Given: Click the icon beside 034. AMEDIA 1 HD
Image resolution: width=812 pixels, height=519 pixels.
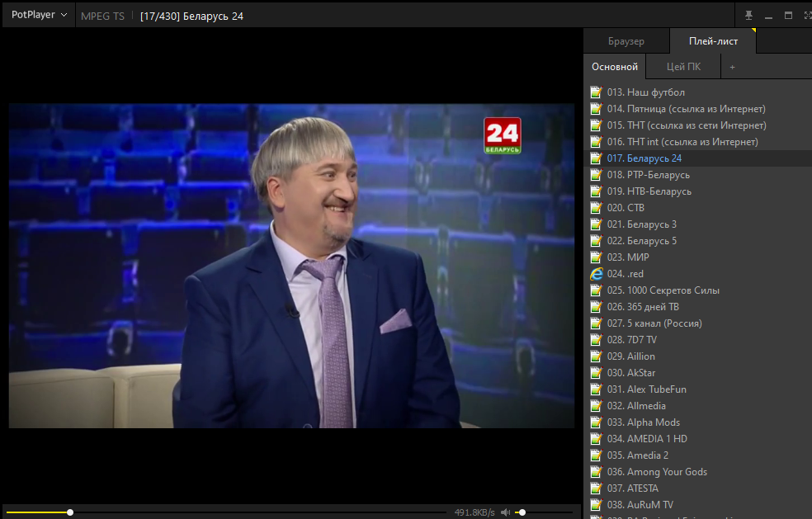Looking at the screenshot, I should (x=597, y=439).
